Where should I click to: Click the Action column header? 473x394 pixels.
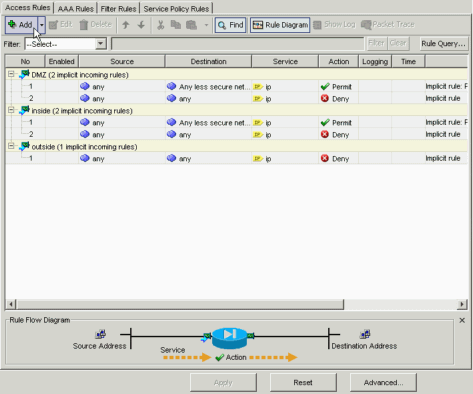[x=339, y=62]
